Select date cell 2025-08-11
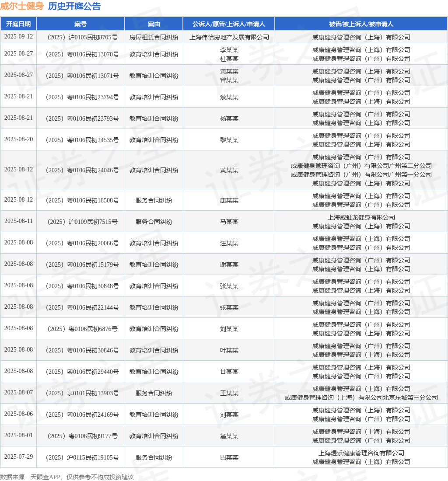Viewport: 448px width, 481px height. [x=18, y=221]
